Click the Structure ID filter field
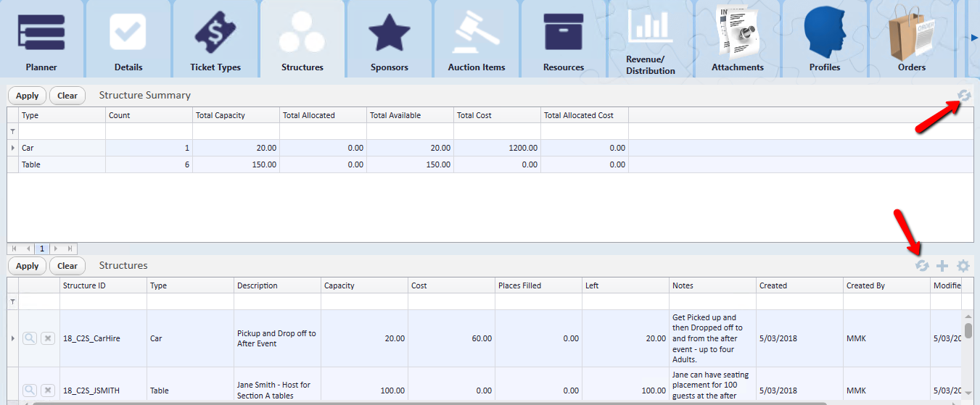The height and width of the screenshot is (405, 980). click(x=103, y=301)
